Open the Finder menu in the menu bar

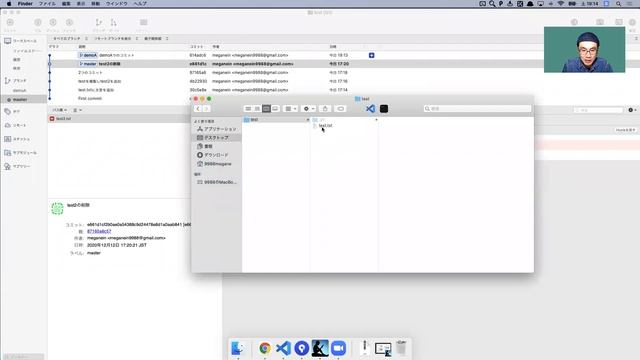(x=25, y=4)
